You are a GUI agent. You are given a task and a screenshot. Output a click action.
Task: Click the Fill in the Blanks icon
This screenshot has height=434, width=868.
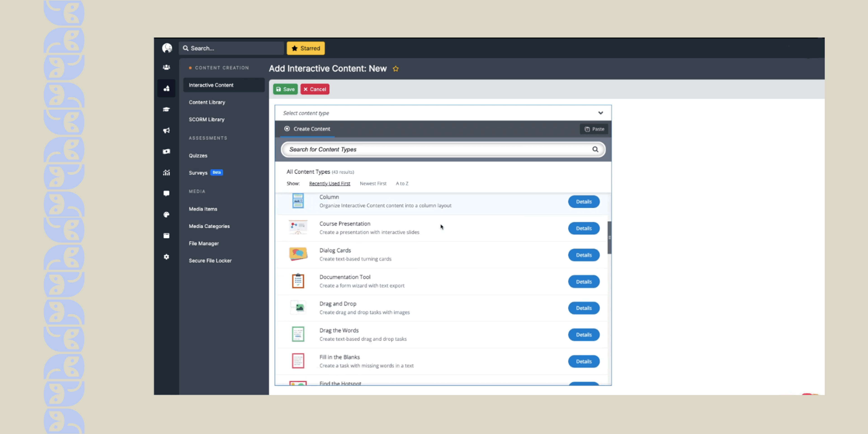[x=298, y=361]
